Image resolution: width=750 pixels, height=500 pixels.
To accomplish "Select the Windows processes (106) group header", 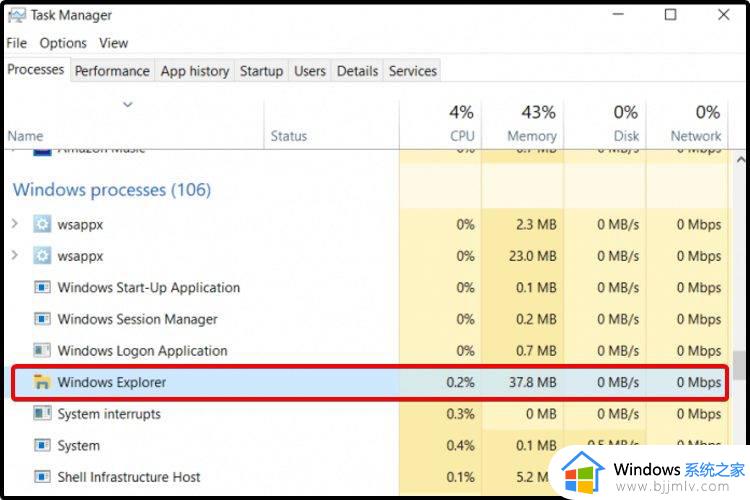I will 112,189.
